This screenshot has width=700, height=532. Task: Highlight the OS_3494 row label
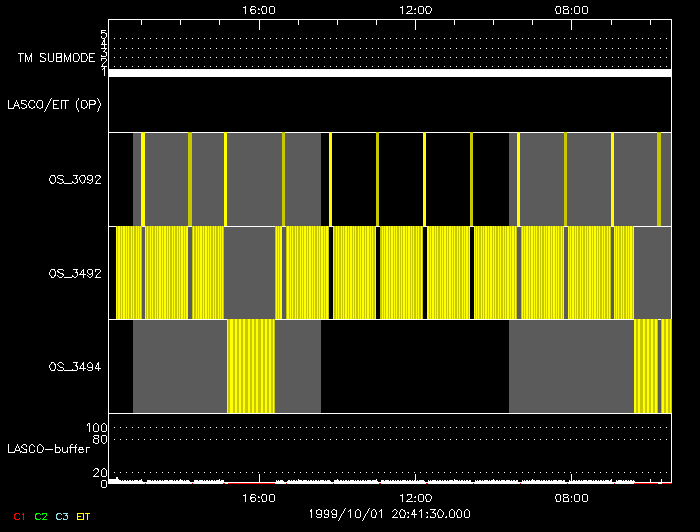[x=75, y=367]
